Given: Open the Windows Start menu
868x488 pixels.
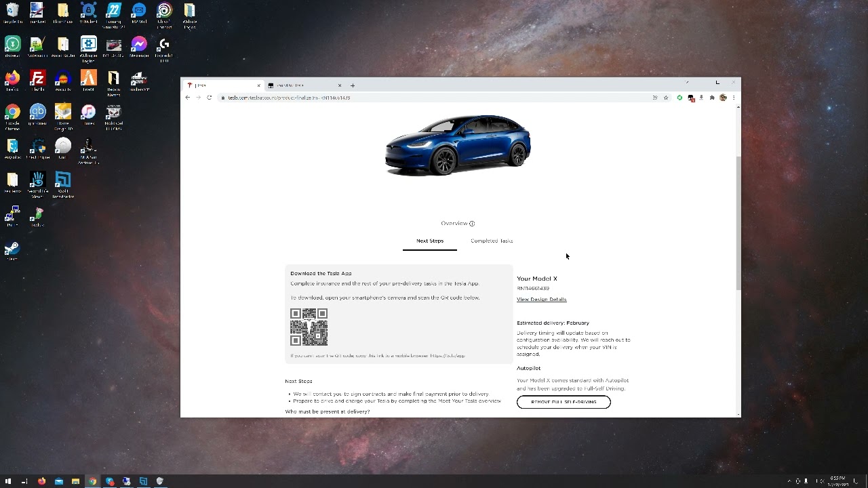Looking at the screenshot, I should click(8, 481).
